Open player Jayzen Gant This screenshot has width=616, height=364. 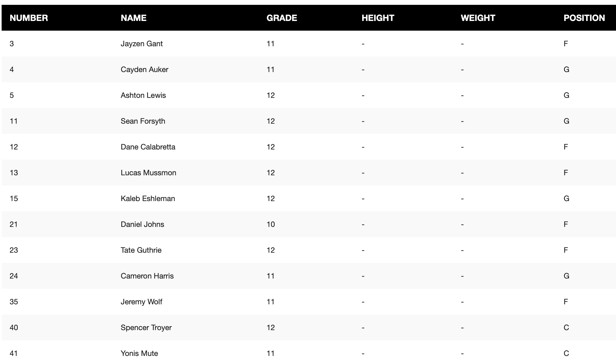point(141,44)
